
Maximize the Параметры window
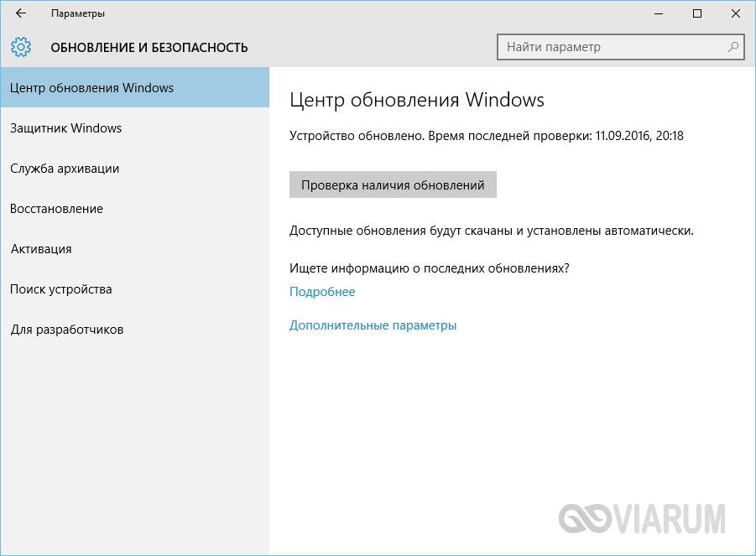click(697, 13)
